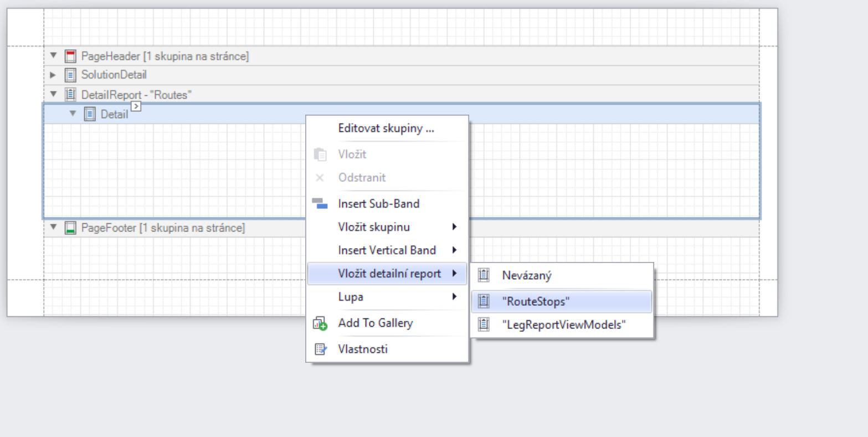
Task: Click the Lupa submenu arrow
Action: click(x=455, y=297)
